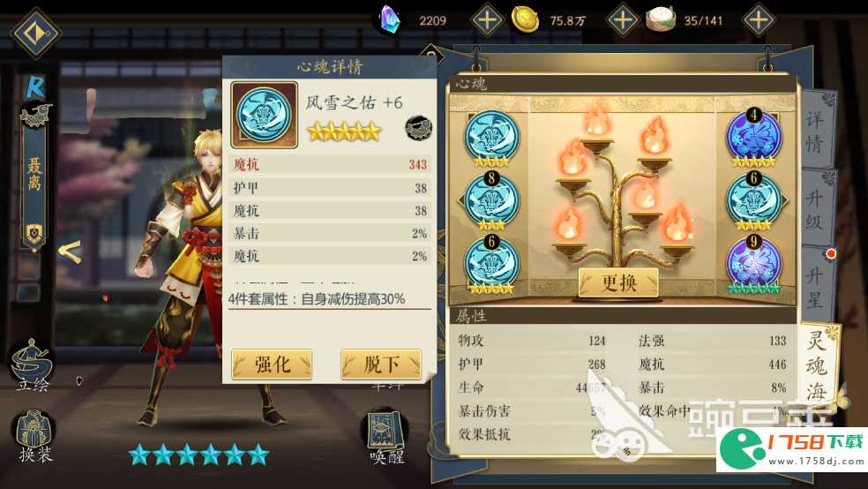The width and height of the screenshot is (868, 489).
Task: Open the 立绘 portrait view
Action: 32,365
